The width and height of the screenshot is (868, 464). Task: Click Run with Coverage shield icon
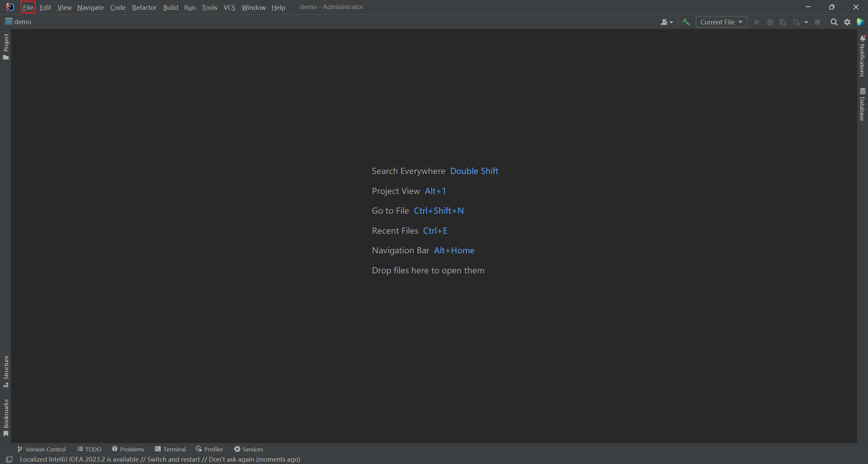coord(783,22)
